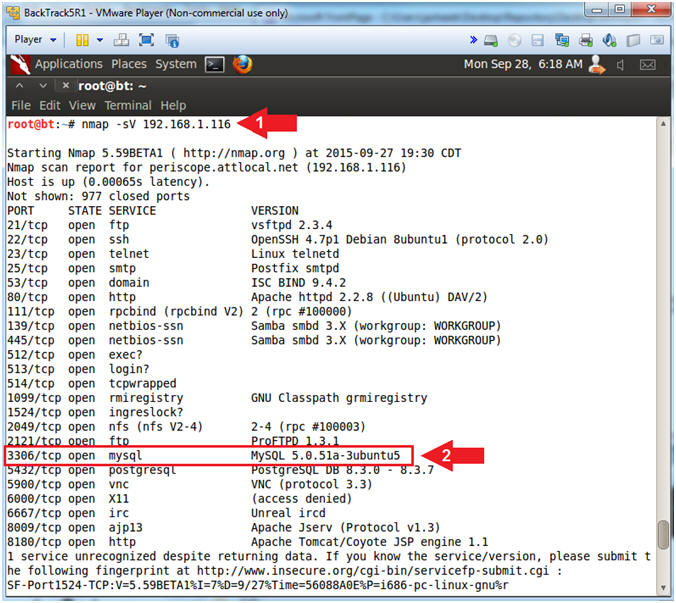
Task: Click the MySQL 5.0.51a-3ubuntu5 text
Action: click(325, 456)
